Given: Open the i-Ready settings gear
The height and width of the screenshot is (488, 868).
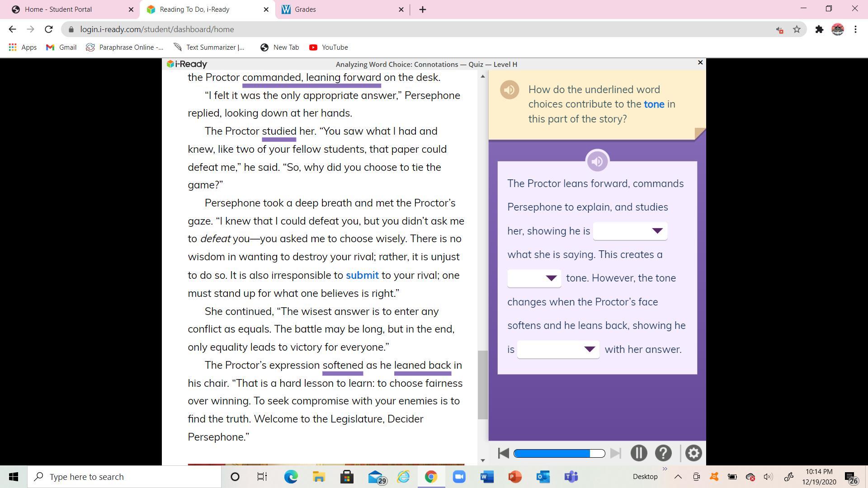Looking at the screenshot, I should point(693,453).
